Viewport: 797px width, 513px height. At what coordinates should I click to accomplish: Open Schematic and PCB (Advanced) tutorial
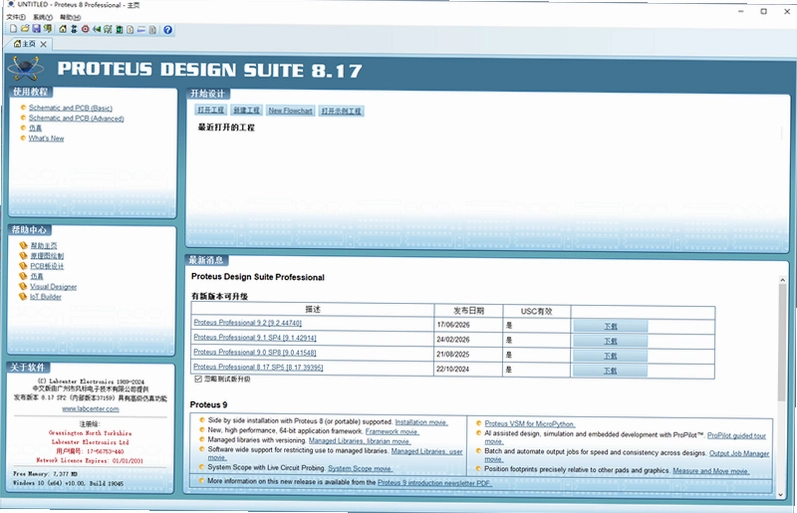click(76, 118)
